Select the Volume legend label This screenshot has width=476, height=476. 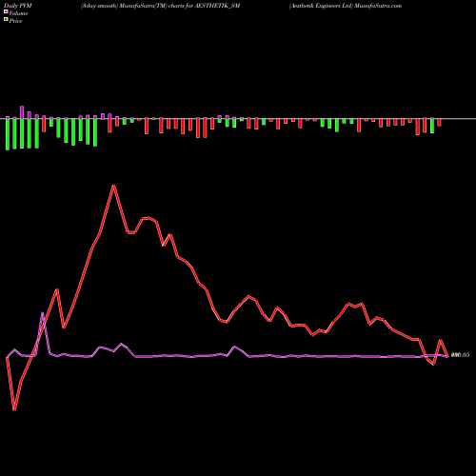(18, 13)
